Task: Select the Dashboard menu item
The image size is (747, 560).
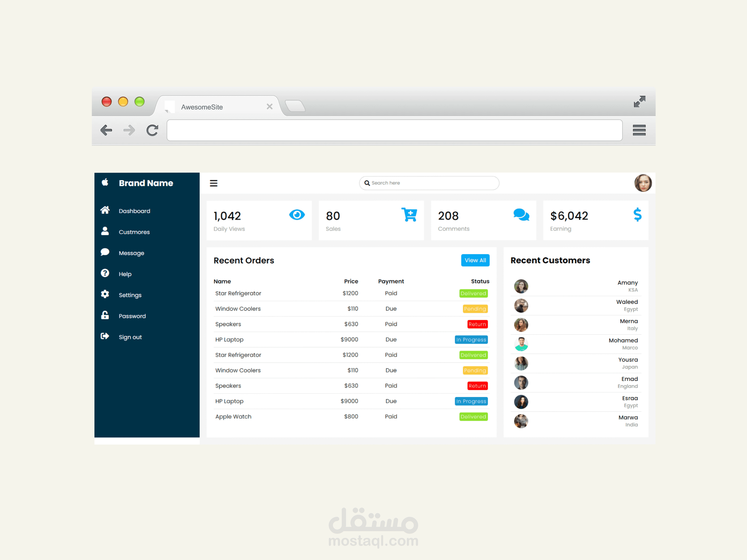Action: (135, 211)
